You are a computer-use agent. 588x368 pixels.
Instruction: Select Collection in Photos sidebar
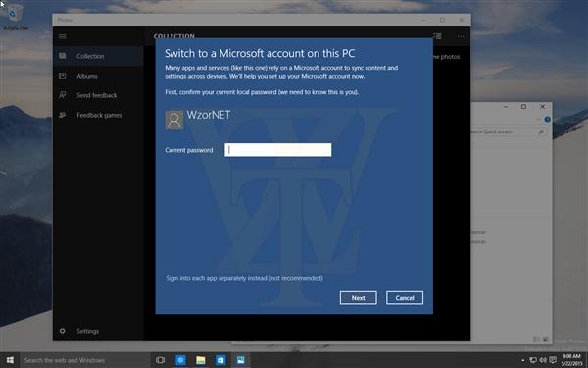pos(98,56)
